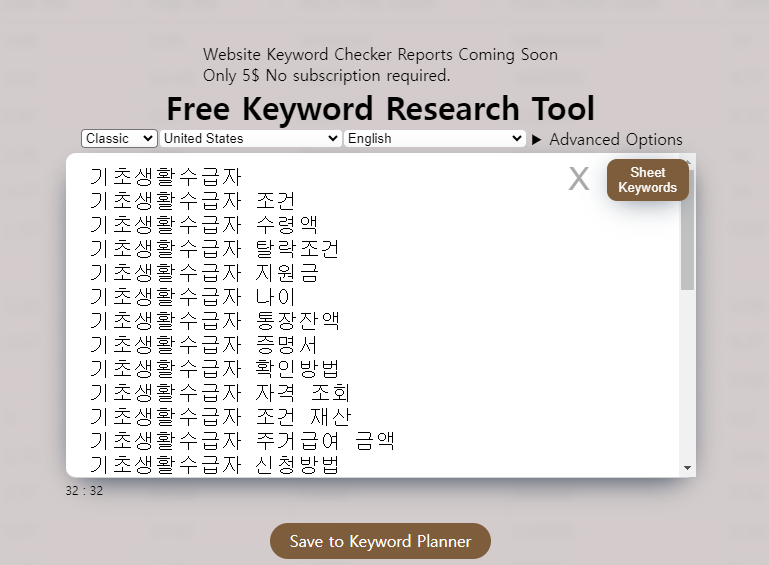The height and width of the screenshot is (565, 769).
Task: Open the United States country dropdown
Action: pyautogui.click(x=250, y=138)
